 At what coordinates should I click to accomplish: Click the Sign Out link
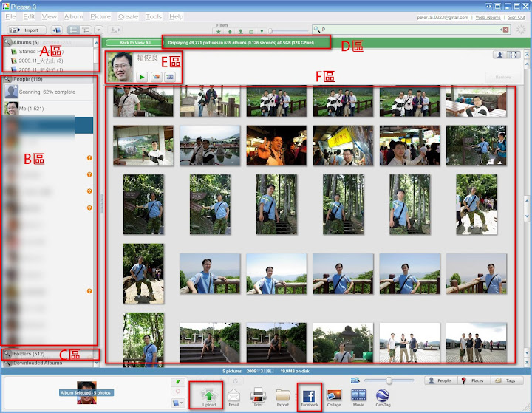point(516,17)
